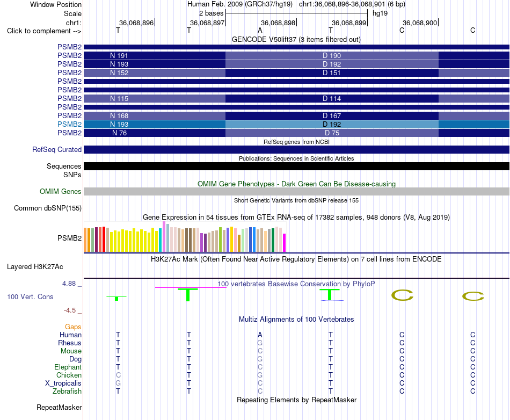Click the N 152 codon block
The image size is (510, 420).
(x=155, y=73)
